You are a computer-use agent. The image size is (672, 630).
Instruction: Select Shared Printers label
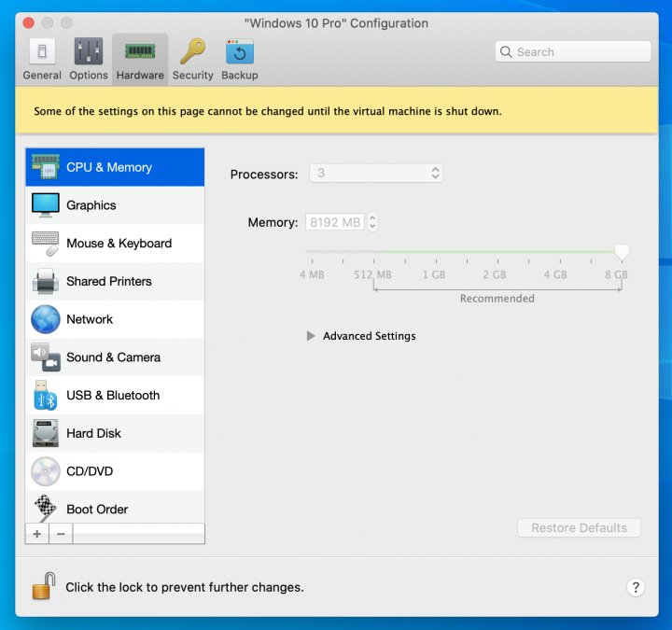coord(109,281)
